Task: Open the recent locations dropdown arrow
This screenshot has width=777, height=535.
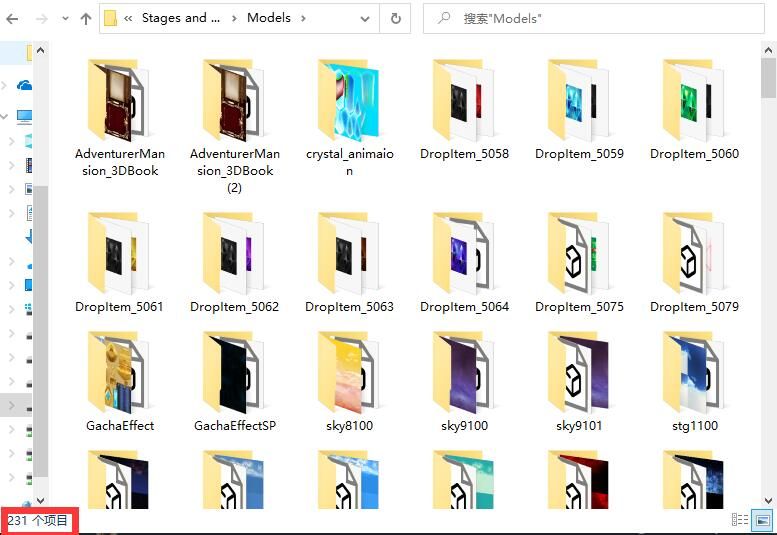Action: [65, 19]
